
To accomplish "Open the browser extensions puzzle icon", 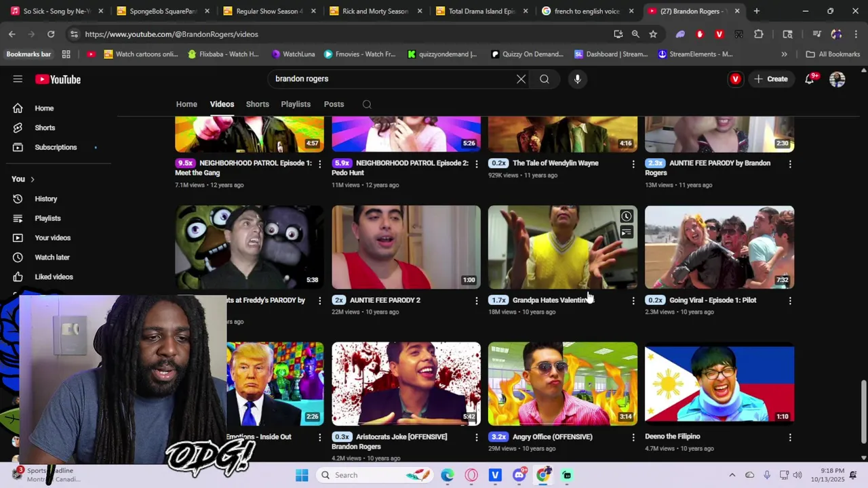I will (x=758, y=34).
